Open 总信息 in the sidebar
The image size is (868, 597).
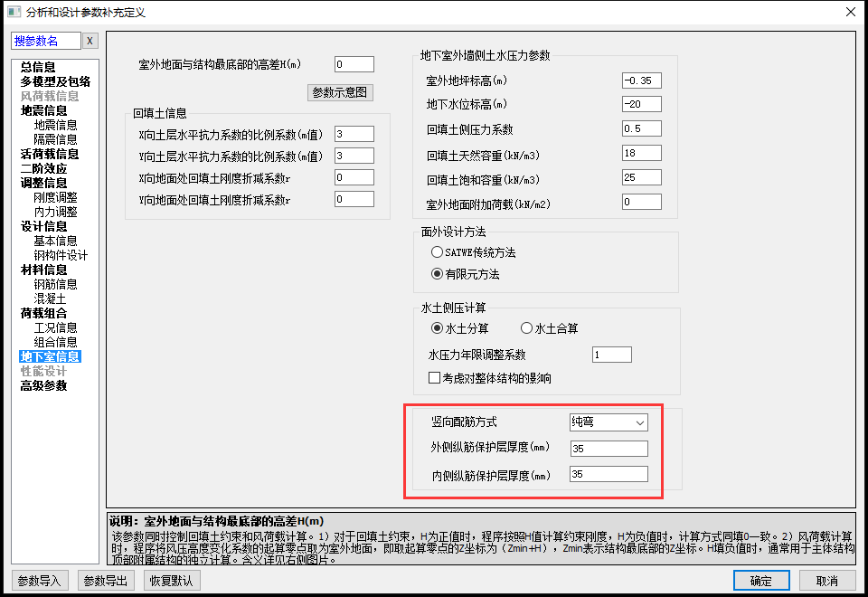click(38, 67)
